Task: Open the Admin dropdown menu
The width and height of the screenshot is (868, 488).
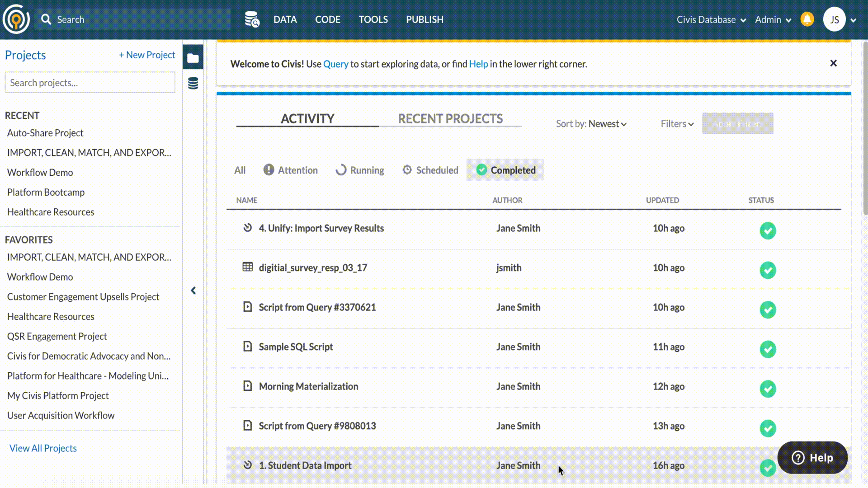Action: tap(773, 19)
